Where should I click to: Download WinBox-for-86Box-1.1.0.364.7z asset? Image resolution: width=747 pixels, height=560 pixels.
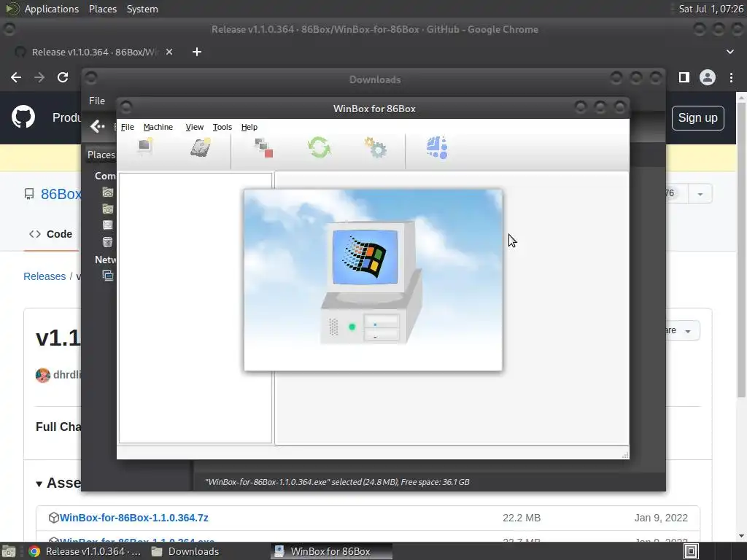(x=134, y=518)
